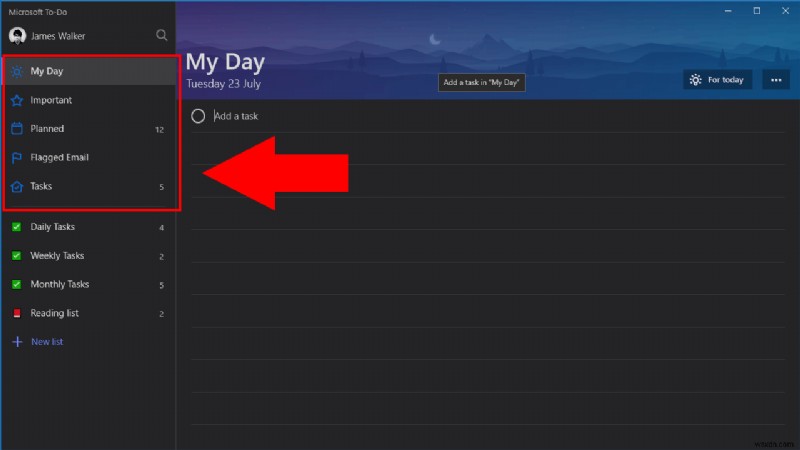Open the Daily Tasks list
This screenshot has width=800, height=450.
click(x=90, y=227)
